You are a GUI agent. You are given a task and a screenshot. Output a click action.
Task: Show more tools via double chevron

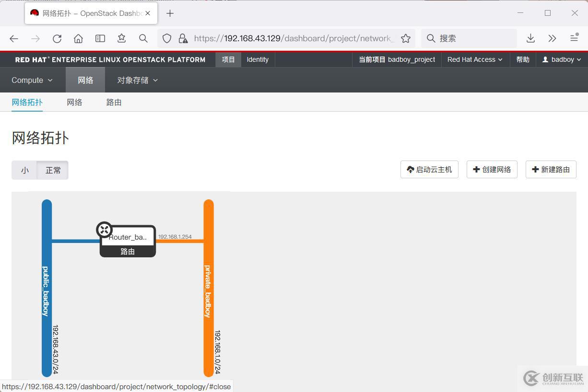pos(552,38)
